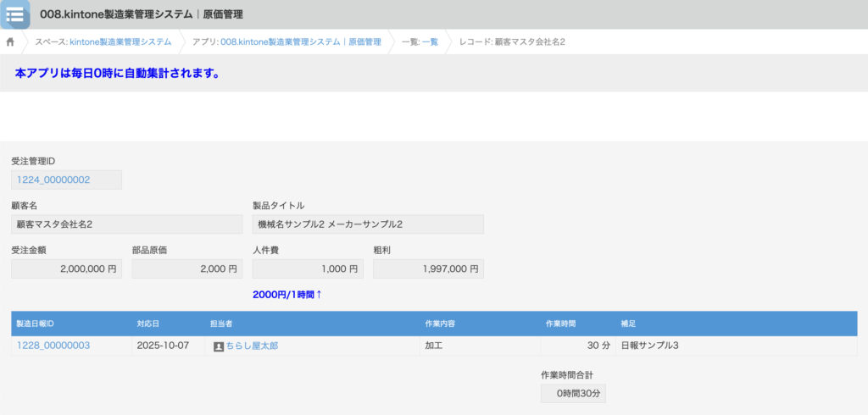Return to the 一覧 list view link
Screen dimensions: 868x415
coord(430,41)
